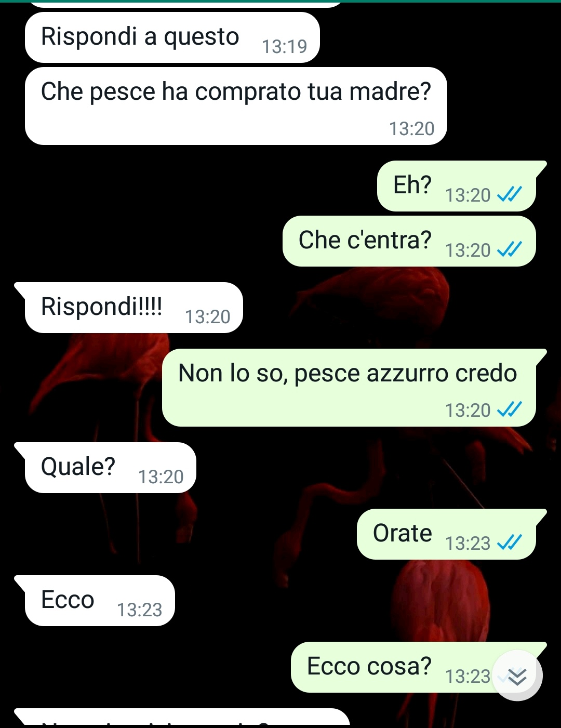Tap the 13:23 timestamp on the 'Ecco' message
This screenshot has height=728, width=561.
click(x=140, y=610)
